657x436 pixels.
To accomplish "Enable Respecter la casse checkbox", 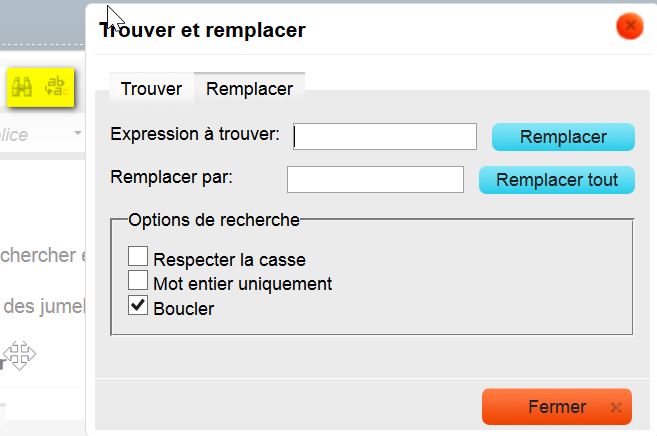I will point(139,259).
